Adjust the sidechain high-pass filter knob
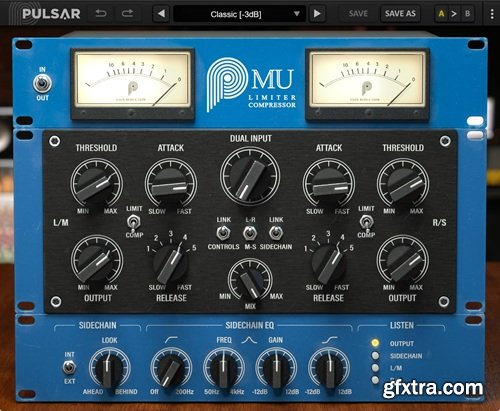This screenshot has height=411, width=500. coord(171,368)
